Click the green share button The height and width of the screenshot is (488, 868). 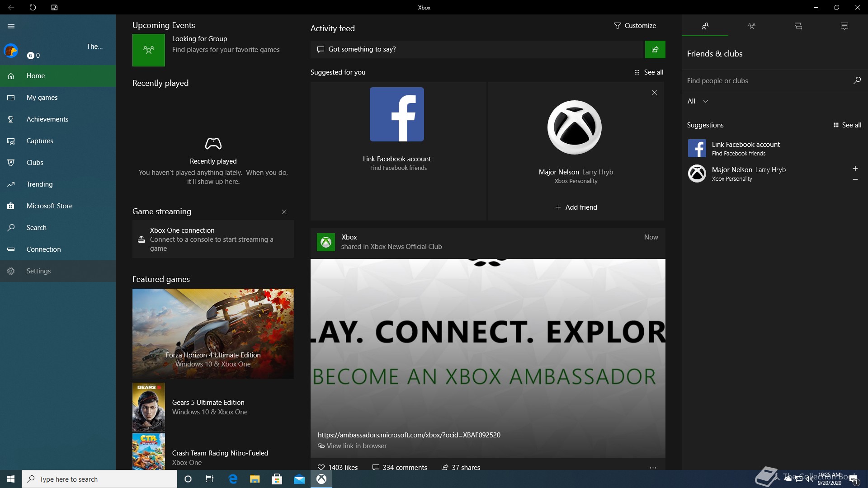(x=655, y=49)
